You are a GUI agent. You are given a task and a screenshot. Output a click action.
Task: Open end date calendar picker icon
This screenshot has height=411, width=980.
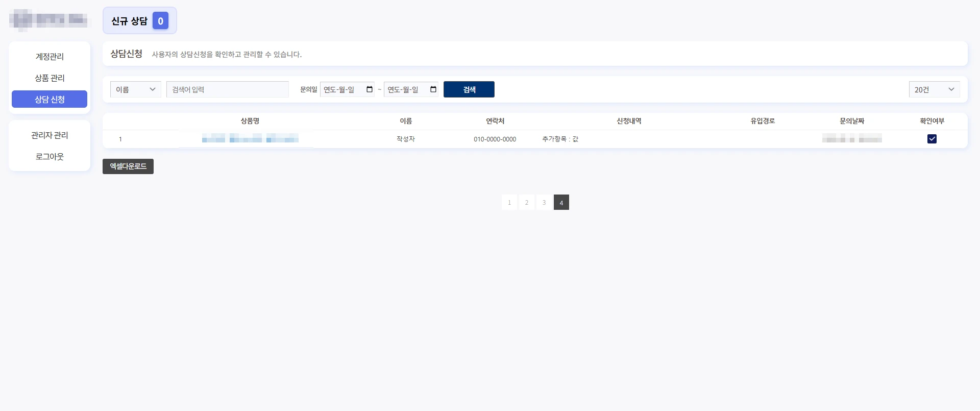point(433,89)
